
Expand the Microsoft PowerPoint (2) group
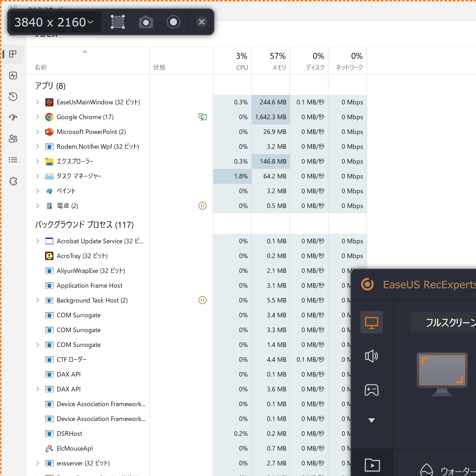[x=38, y=132]
